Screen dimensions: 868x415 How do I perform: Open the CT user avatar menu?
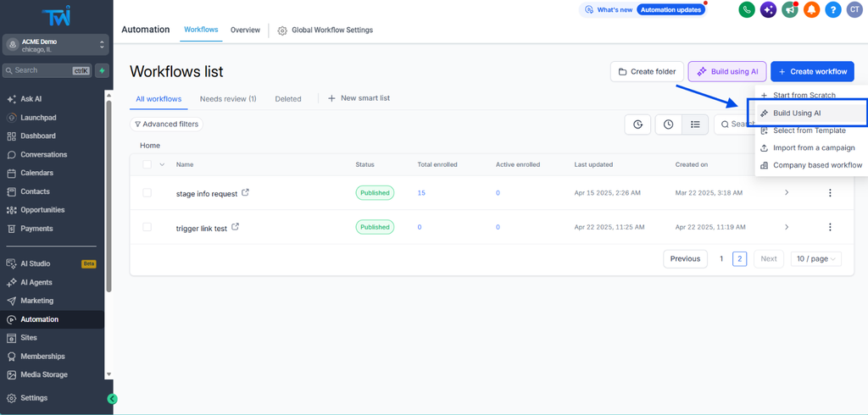pyautogui.click(x=854, y=9)
